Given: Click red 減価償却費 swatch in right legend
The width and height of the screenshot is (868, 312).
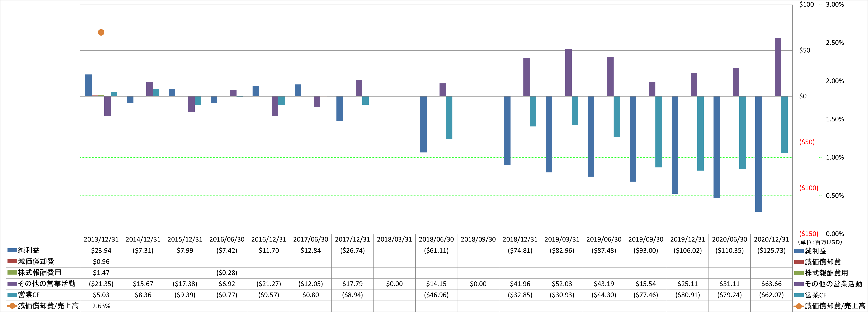Looking at the screenshot, I should click(x=799, y=262).
